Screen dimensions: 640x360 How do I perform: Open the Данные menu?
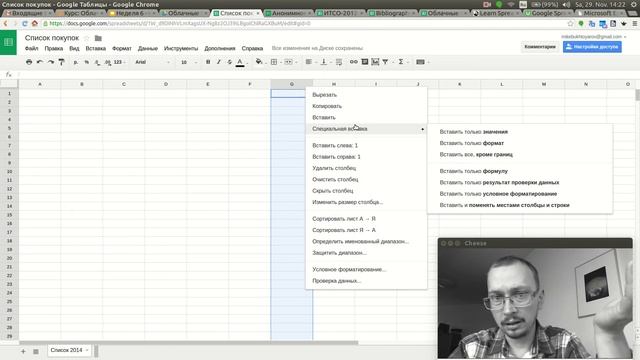tap(148, 48)
